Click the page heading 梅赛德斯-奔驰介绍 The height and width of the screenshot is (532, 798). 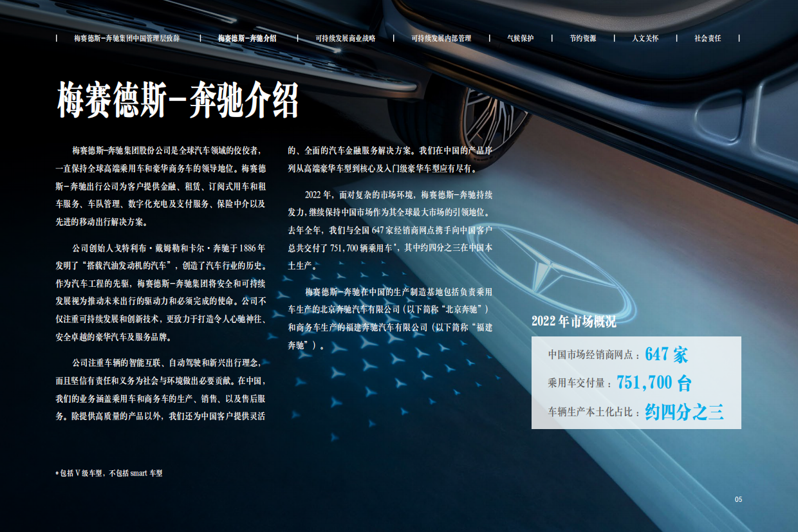coord(178,100)
